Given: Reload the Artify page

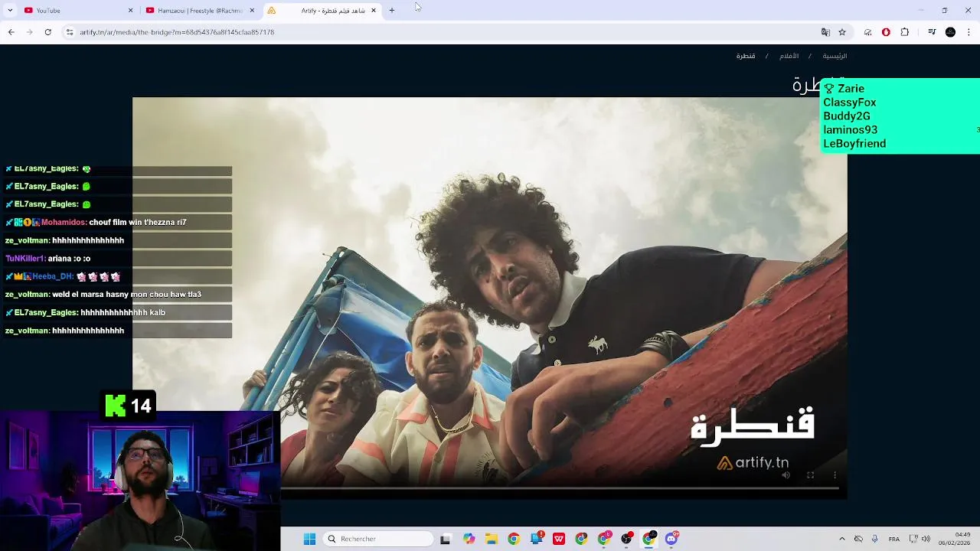Looking at the screenshot, I should 47,32.
